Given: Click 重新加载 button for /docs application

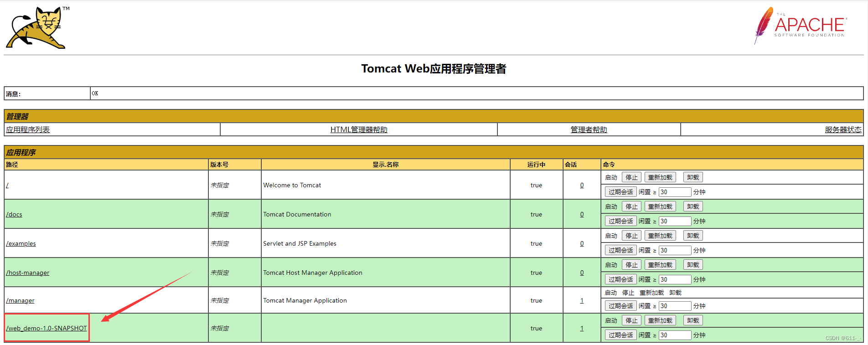Looking at the screenshot, I should click(x=660, y=206).
